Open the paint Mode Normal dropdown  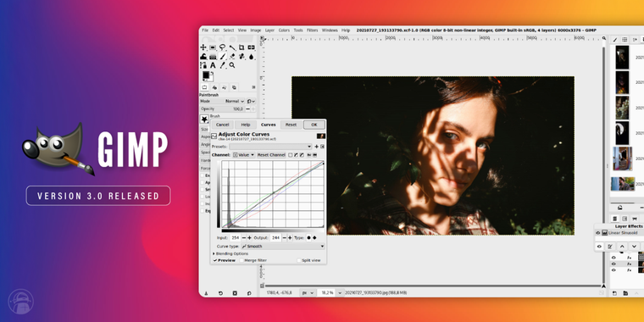pyautogui.click(x=222, y=101)
